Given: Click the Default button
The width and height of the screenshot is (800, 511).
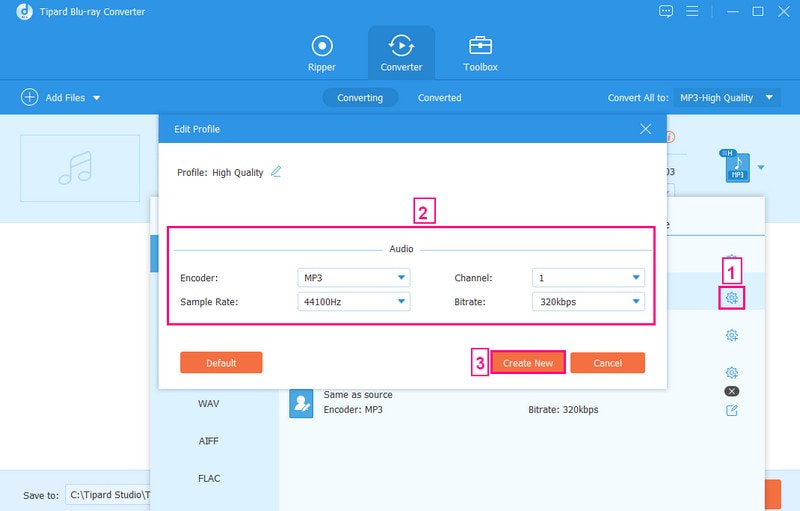Looking at the screenshot, I should point(221,363).
